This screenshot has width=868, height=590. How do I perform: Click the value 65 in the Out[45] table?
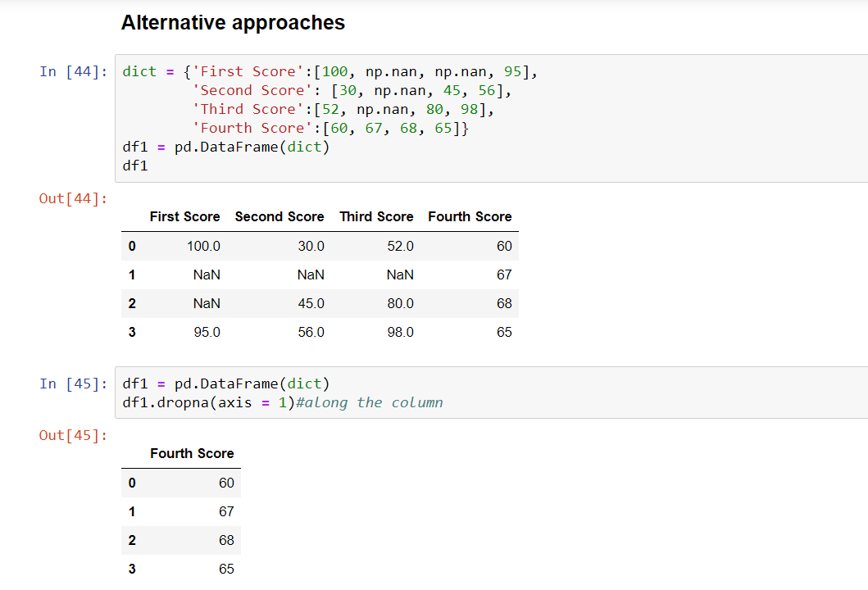(226, 568)
